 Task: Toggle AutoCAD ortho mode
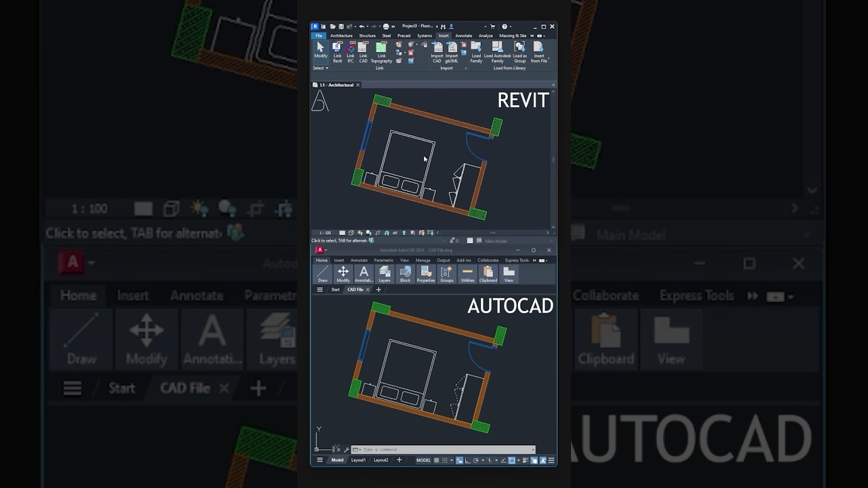(468, 460)
